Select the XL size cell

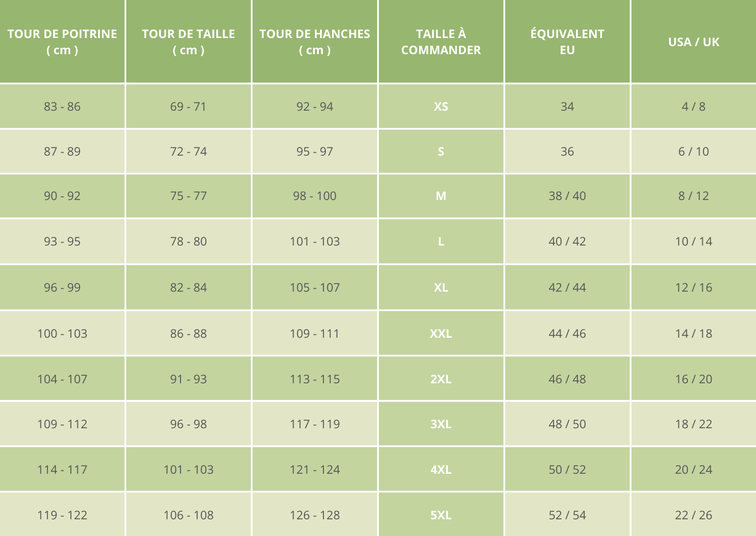(441, 288)
